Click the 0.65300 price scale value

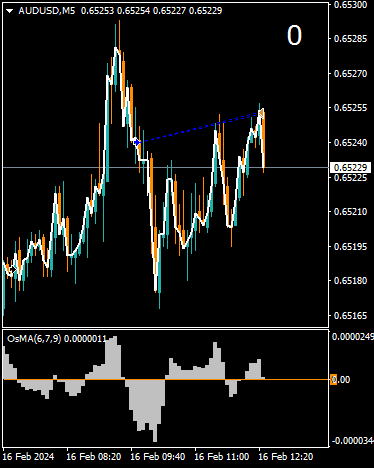[350, 4]
